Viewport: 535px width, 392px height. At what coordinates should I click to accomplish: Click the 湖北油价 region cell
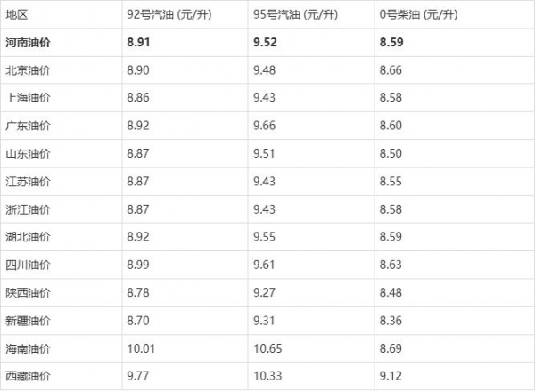[28, 237]
